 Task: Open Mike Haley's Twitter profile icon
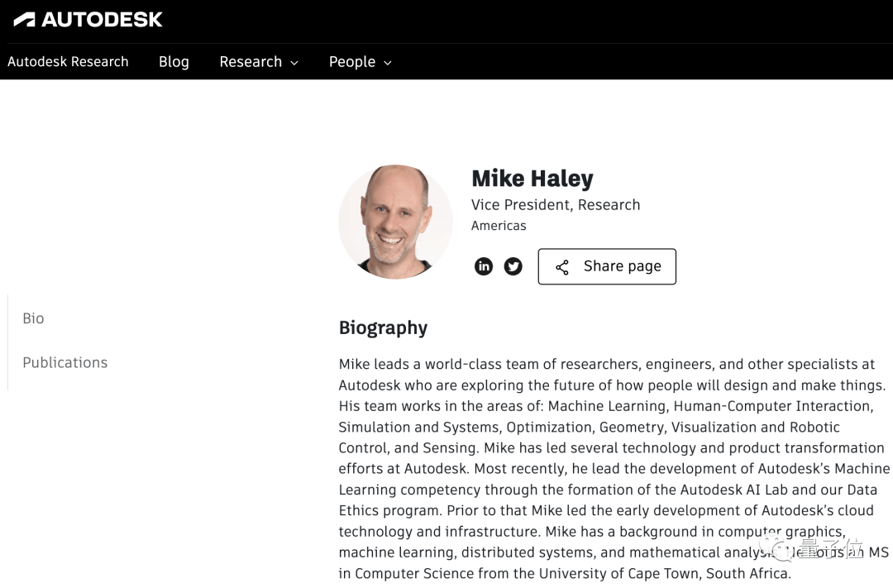(x=513, y=266)
